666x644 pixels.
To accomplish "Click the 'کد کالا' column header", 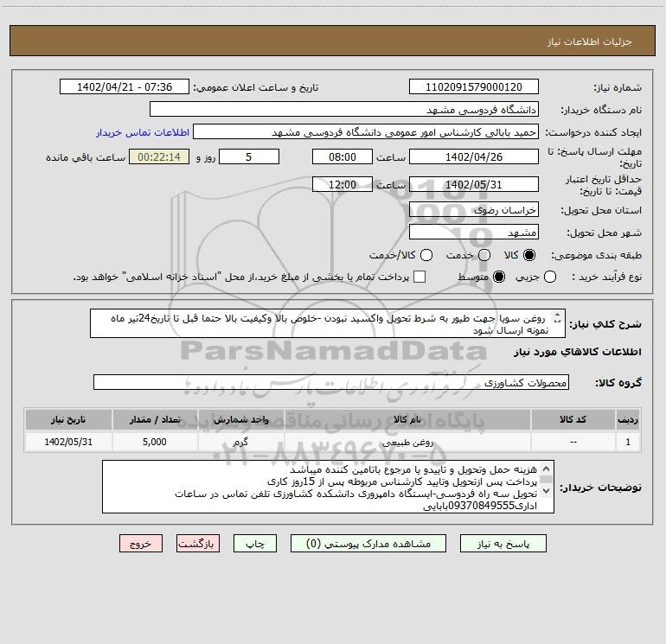I will click(573, 419).
